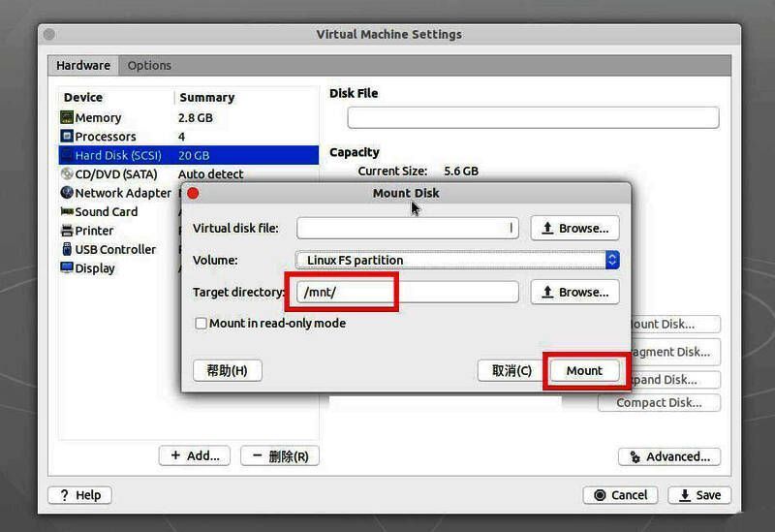
Task: Click the CD/DVD (SATA) disc icon
Action: point(67,174)
